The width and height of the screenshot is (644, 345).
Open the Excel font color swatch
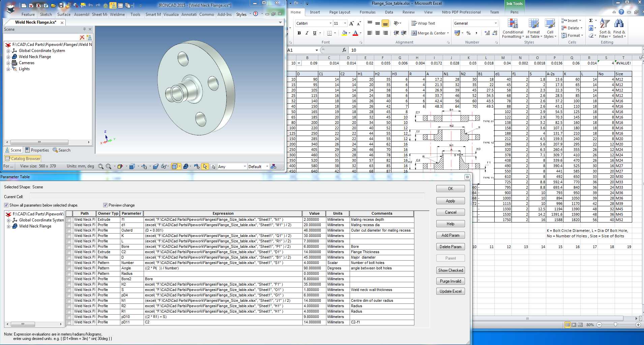[355, 33]
